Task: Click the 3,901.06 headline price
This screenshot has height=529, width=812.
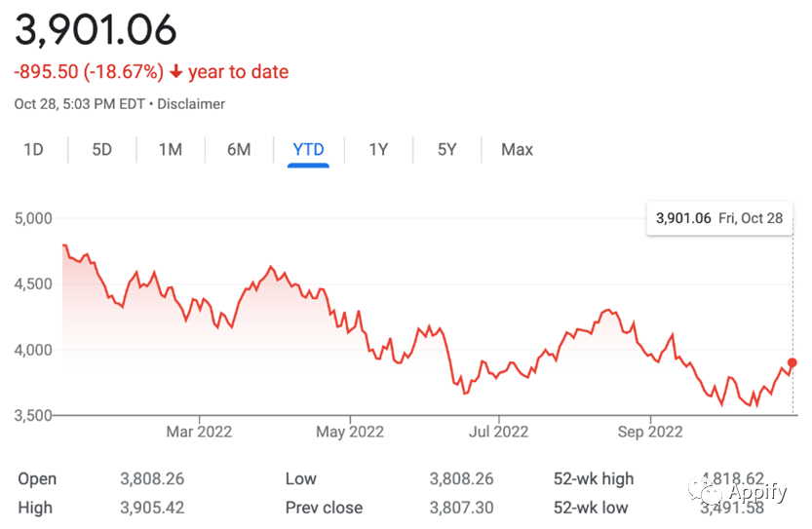Action: 96,29
